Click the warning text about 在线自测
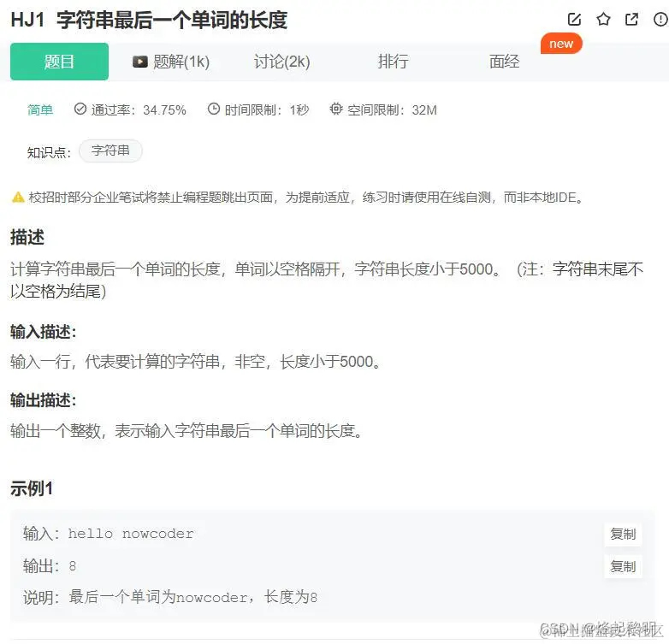 coord(305,198)
